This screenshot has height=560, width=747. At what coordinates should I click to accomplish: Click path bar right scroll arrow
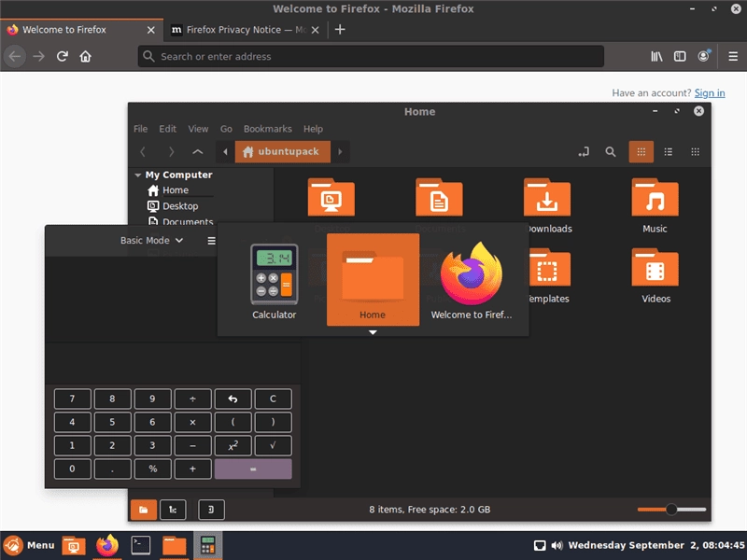click(340, 152)
